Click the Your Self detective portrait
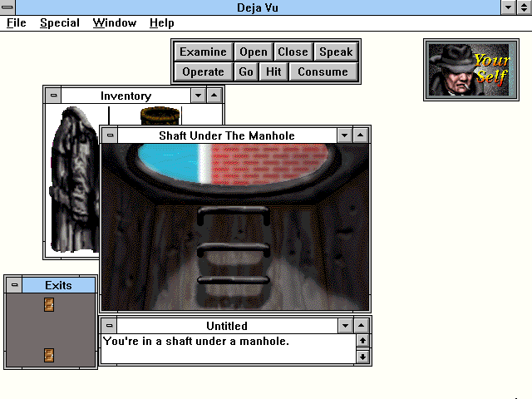This screenshot has height=399, width=532. point(471,70)
